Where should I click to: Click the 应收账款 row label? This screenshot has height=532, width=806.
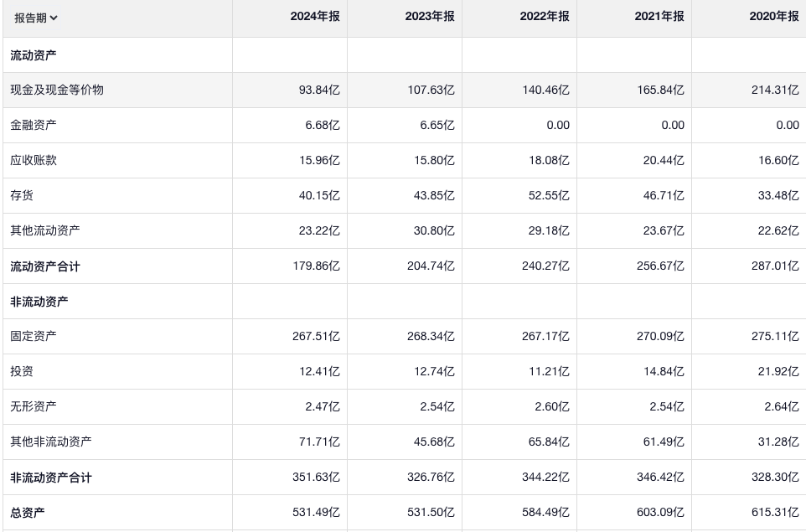point(34,160)
